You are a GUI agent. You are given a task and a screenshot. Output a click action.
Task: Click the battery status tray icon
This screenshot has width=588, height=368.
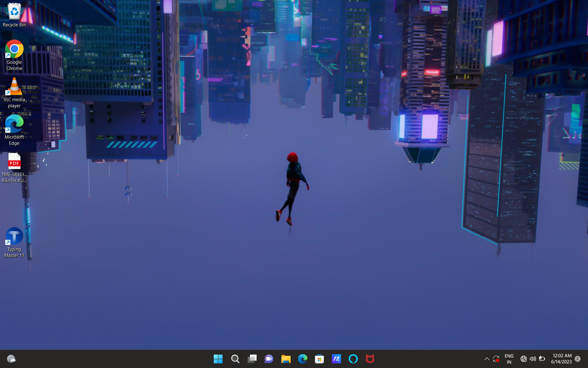click(542, 359)
